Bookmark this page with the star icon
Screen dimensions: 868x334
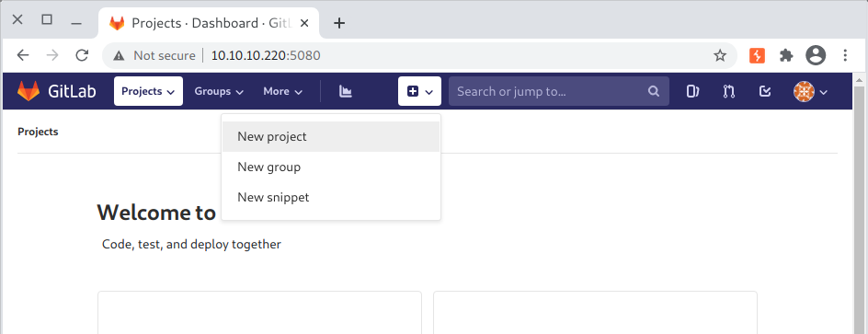click(720, 55)
